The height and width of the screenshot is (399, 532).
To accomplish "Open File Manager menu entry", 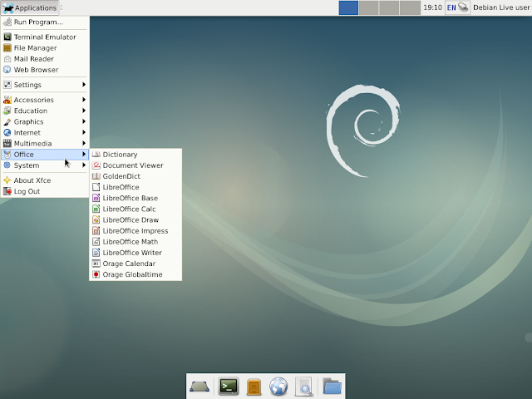I will click(45, 48).
